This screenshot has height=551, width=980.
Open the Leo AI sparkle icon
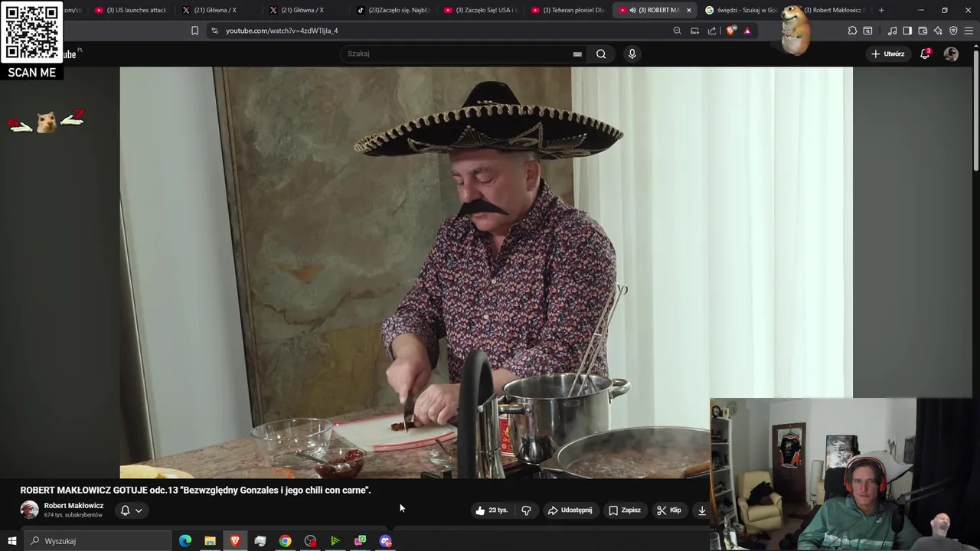pyautogui.click(x=938, y=31)
